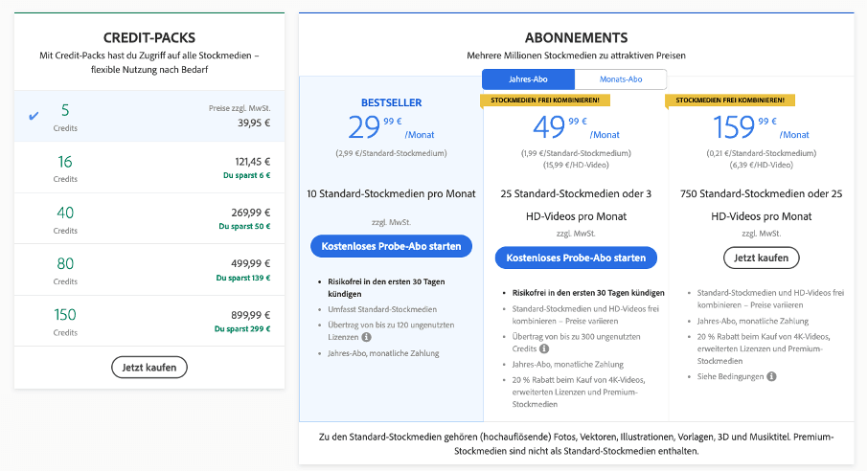Image resolution: width=868 pixels, height=471 pixels.
Task: Select the 5 Credits pack for 39,95 €
Action: tap(149, 116)
